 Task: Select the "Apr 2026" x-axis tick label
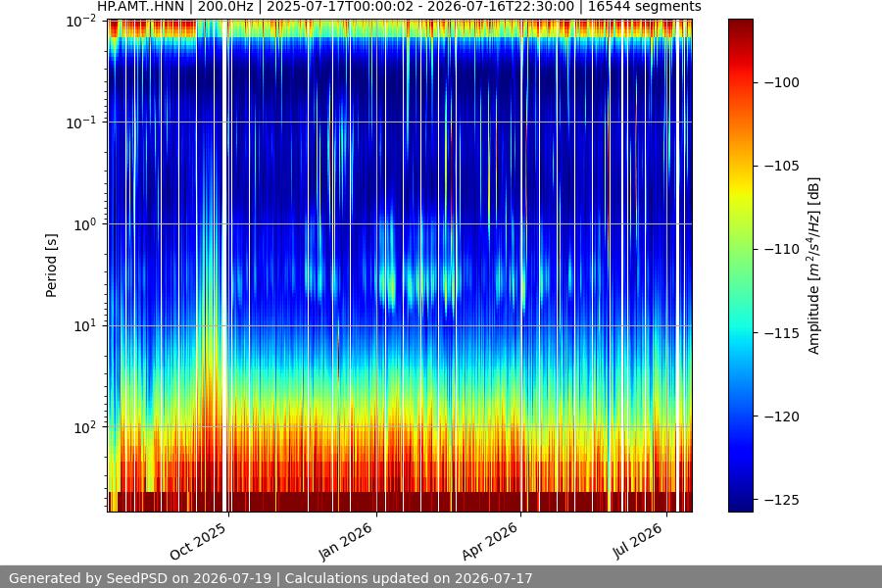pos(489,541)
